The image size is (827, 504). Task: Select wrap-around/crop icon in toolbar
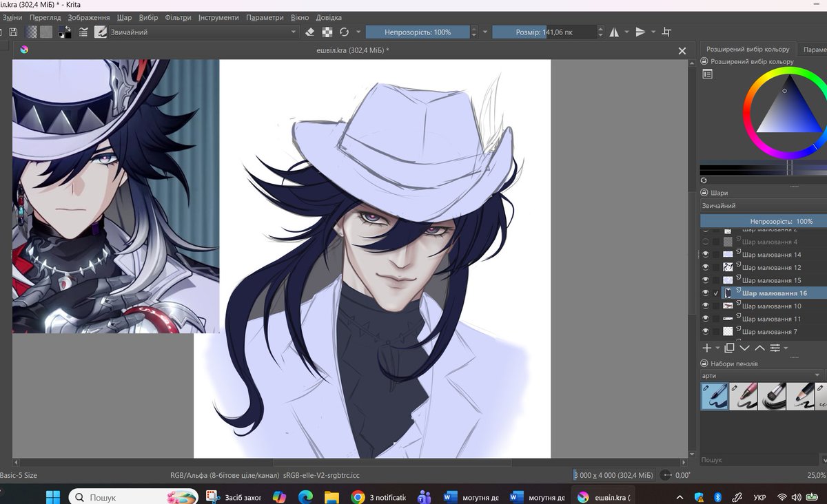(666, 32)
